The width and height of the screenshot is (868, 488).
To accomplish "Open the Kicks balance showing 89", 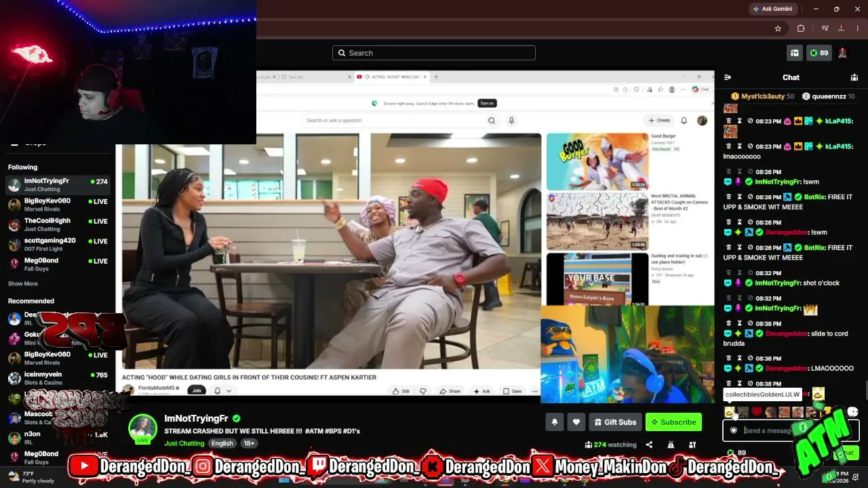I will tap(819, 53).
